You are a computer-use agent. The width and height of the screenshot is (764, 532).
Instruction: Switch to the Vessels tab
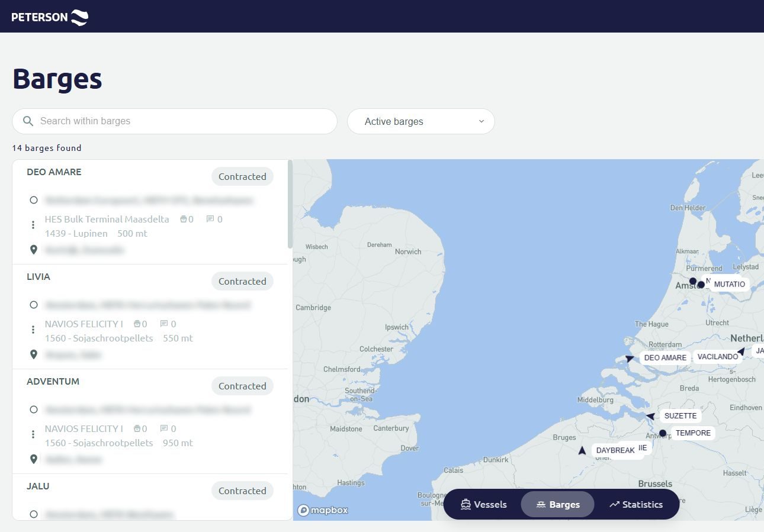[483, 505]
